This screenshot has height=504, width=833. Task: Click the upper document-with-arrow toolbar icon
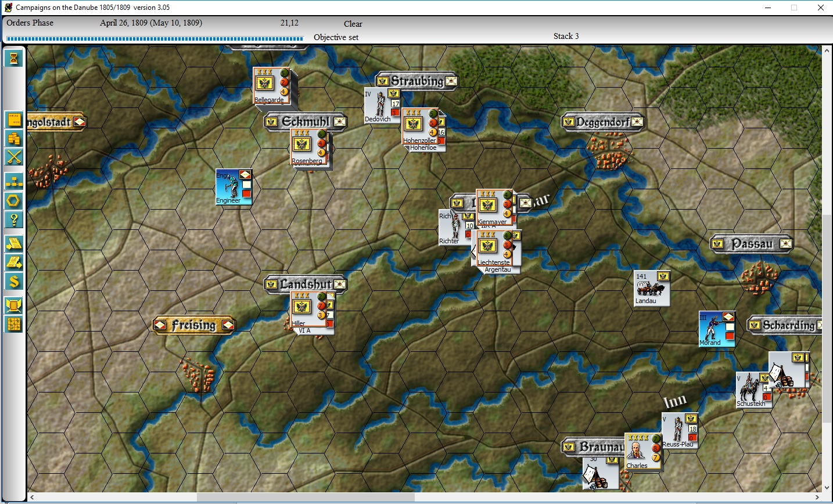click(14, 244)
